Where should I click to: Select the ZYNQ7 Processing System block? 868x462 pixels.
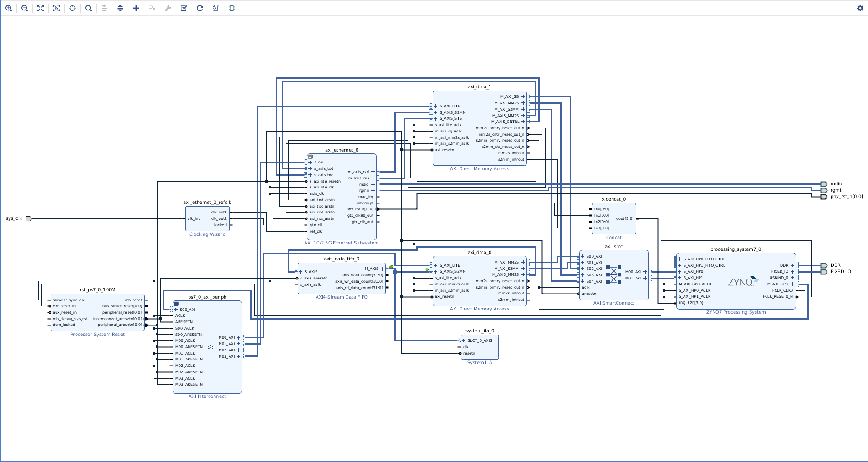tap(735, 281)
